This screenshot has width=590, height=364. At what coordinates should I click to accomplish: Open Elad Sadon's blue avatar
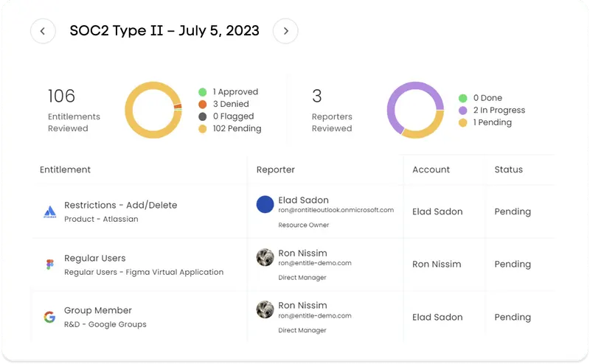coord(265,204)
